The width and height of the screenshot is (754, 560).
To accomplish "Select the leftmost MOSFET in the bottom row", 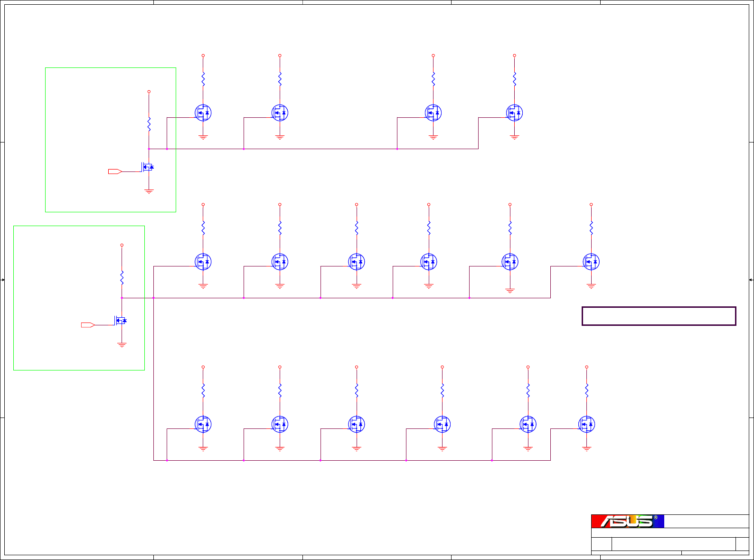I will click(203, 424).
